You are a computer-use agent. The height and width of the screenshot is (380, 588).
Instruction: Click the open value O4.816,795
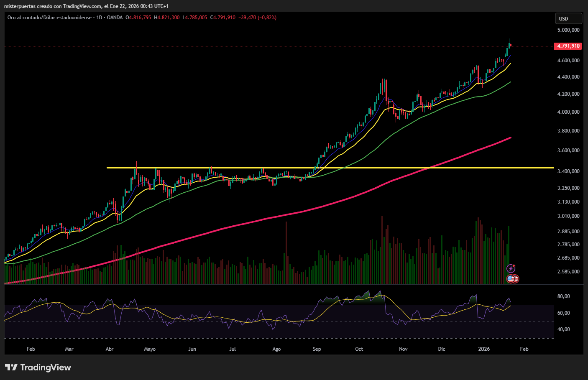(138, 18)
